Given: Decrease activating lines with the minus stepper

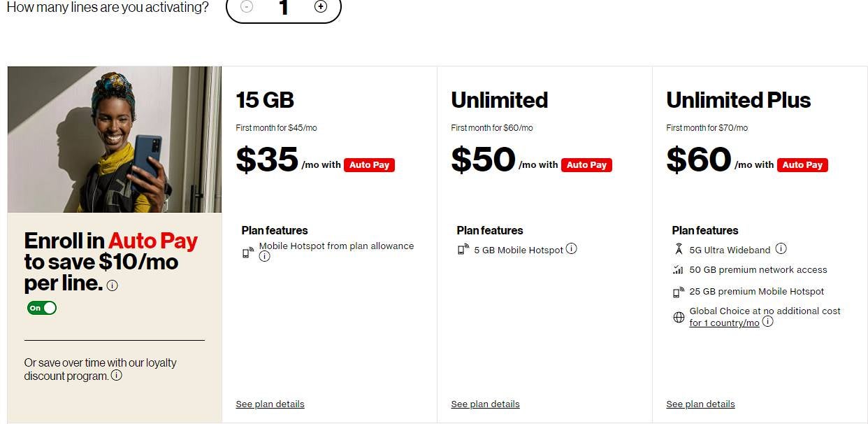Looking at the screenshot, I should click(246, 7).
